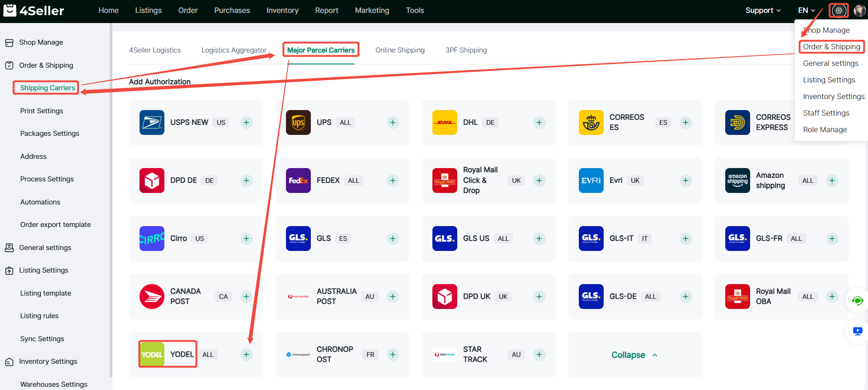
Task: Toggle General settings sidebar section
Action: [x=45, y=248]
